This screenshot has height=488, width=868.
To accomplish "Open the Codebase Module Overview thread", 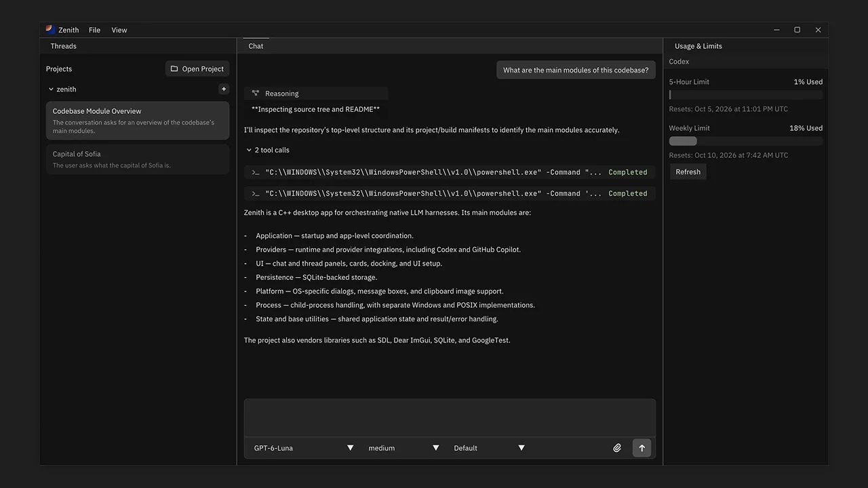I will coord(138,121).
